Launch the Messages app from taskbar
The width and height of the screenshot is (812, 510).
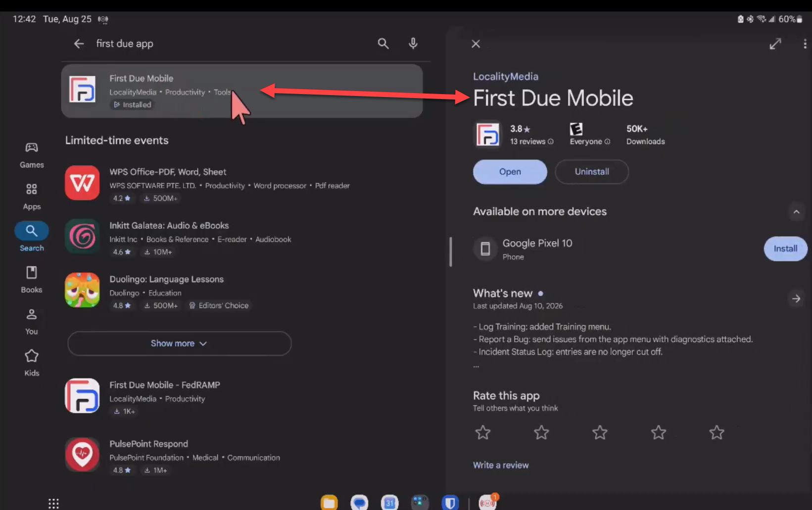(x=360, y=503)
